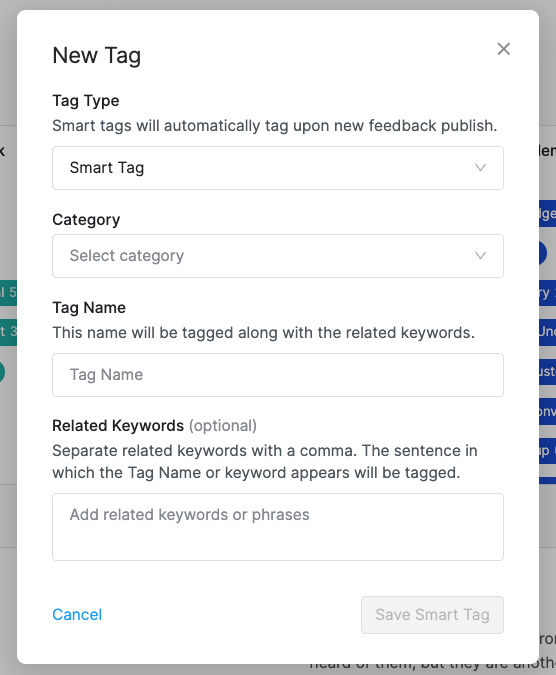Click the Save Smart Tag button
This screenshot has height=675, width=556.
(x=432, y=615)
